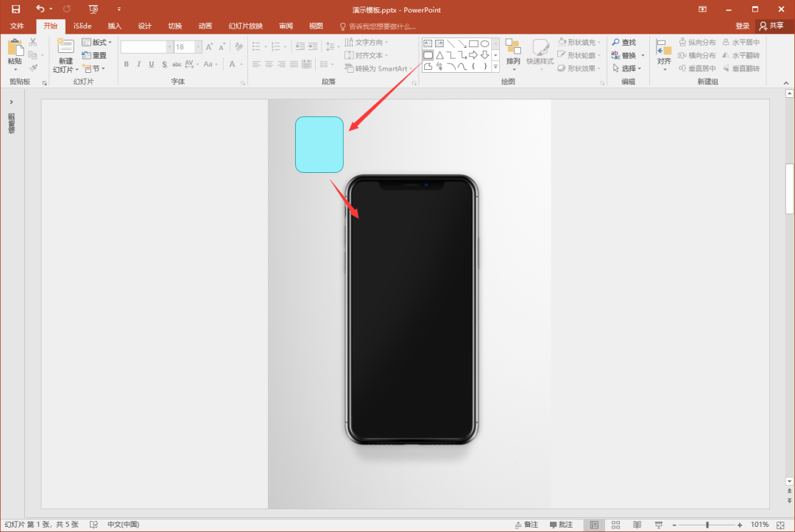Select the down block arrow shape
The height and width of the screenshot is (532, 795).
(x=484, y=54)
